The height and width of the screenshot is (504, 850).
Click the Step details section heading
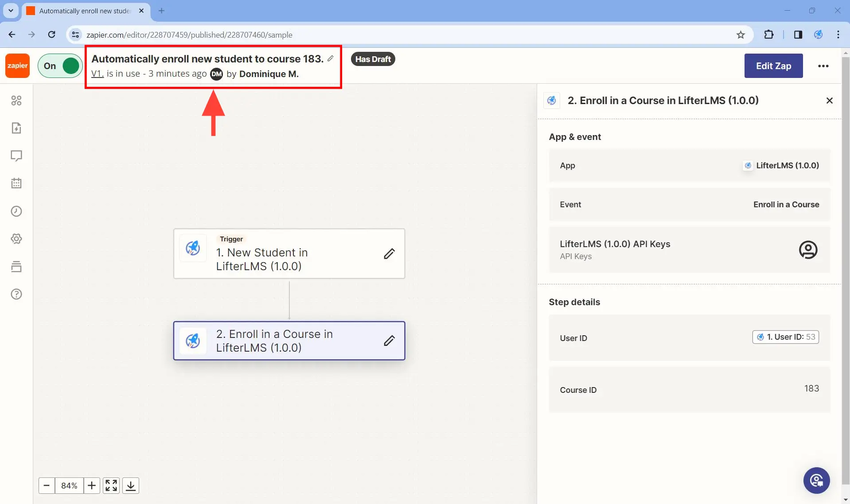click(x=574, y=302)
